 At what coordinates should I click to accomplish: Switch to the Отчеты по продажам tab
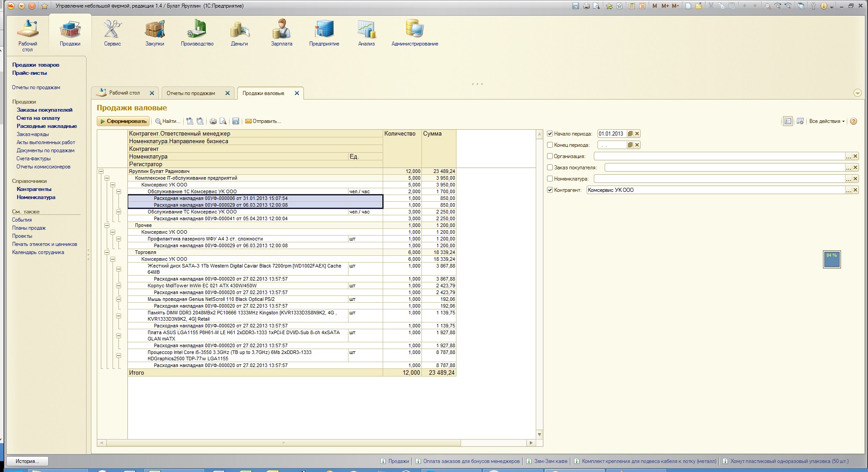click(x=191, y=93)
